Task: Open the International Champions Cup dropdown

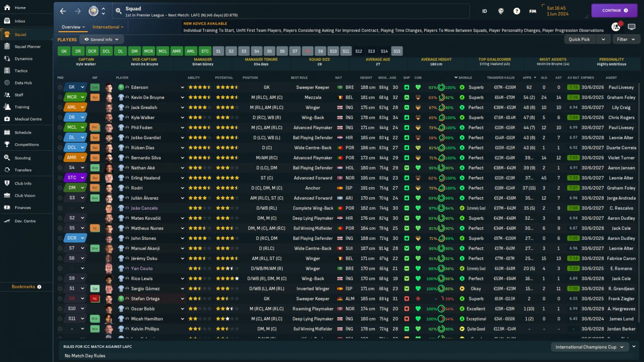Action: [x=590, y=347]
